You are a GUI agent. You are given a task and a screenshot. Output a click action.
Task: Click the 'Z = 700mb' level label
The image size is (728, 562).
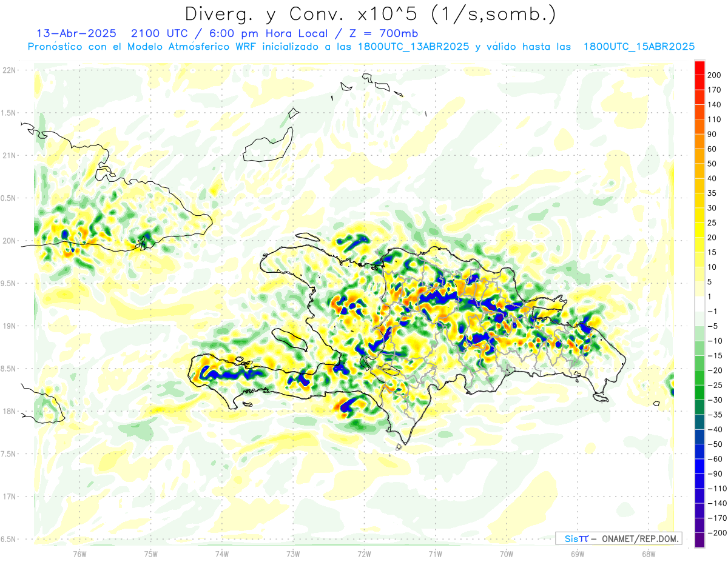pyautogui.click(x=384, y=33)
